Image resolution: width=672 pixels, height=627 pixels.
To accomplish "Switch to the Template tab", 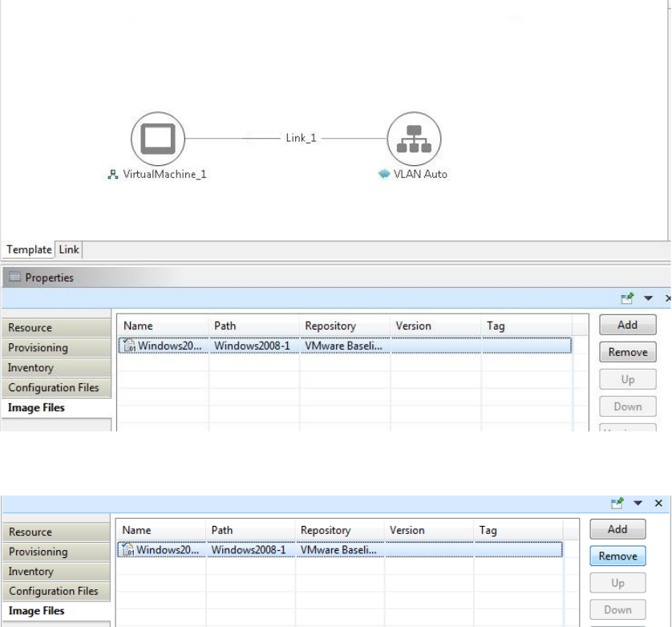I will 29,249.
